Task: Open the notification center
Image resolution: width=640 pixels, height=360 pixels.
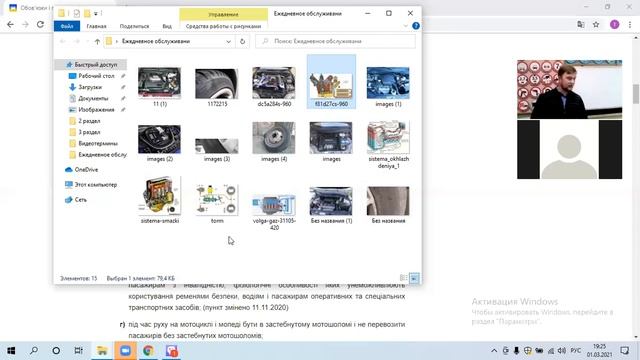Action: click(624, 351)
